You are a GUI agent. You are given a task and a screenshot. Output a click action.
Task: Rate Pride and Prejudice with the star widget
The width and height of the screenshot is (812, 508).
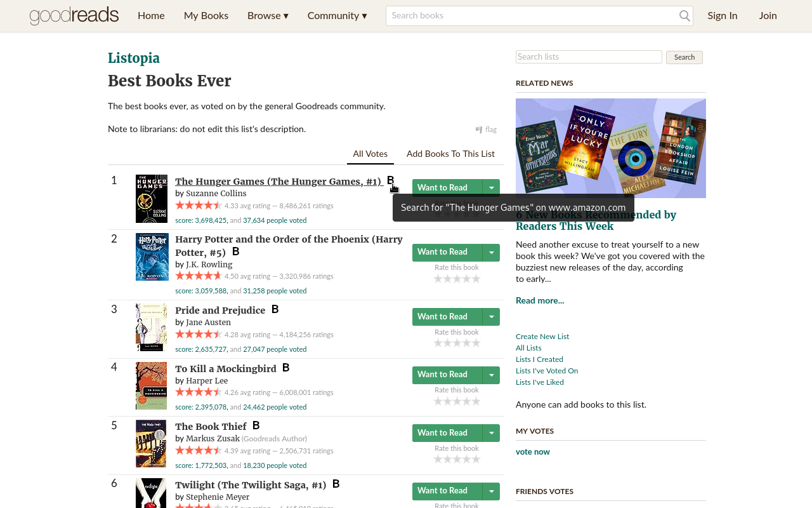tap(457, 342)
